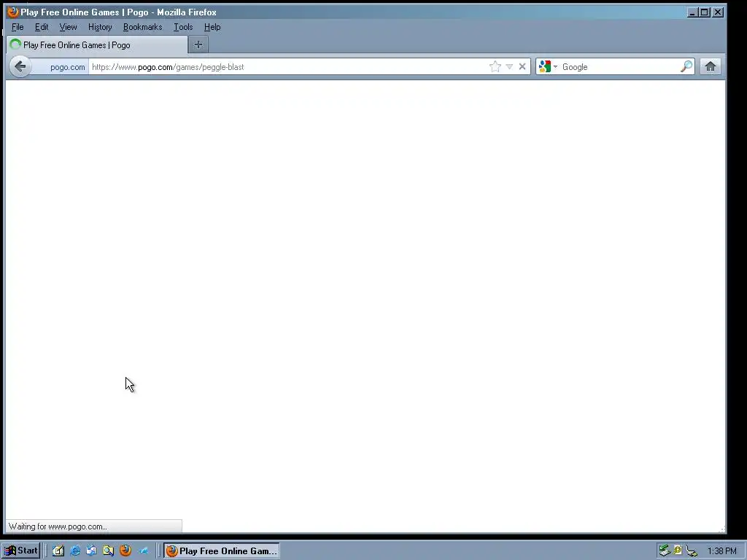Click the tab's loading spinner icon
The height and width of the screenshot is (560, 747).
pos(16,44)
